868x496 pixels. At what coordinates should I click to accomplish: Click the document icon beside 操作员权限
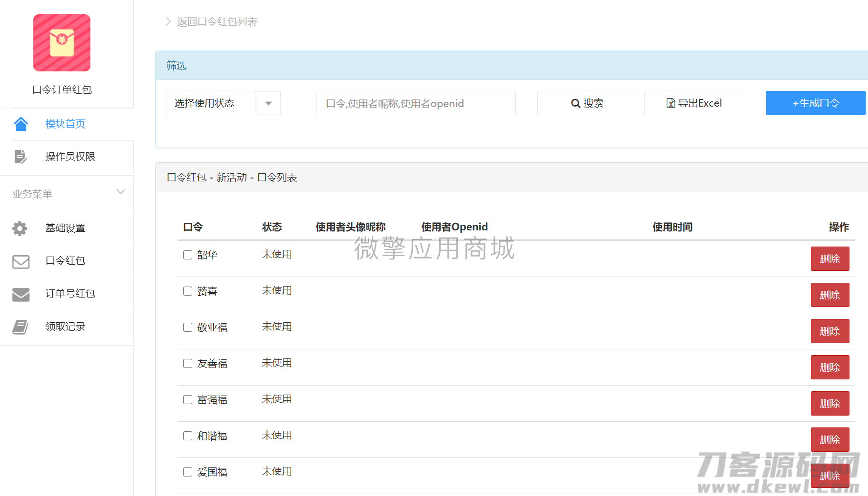[20, 157]
